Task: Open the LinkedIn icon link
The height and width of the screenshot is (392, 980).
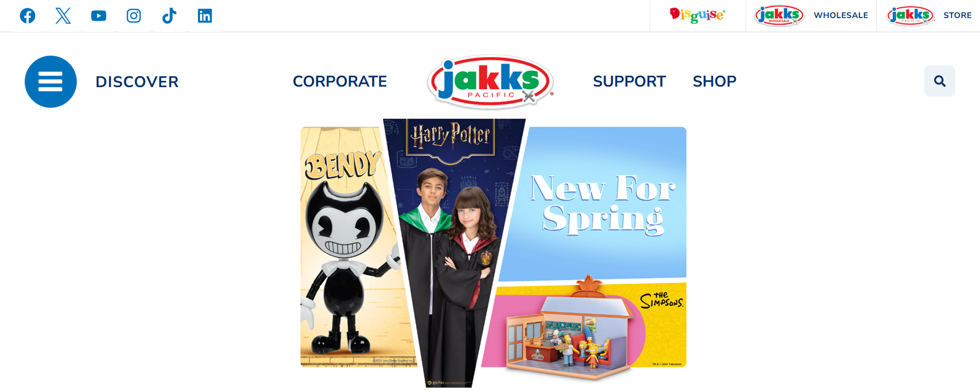Action: pos(205,16)
